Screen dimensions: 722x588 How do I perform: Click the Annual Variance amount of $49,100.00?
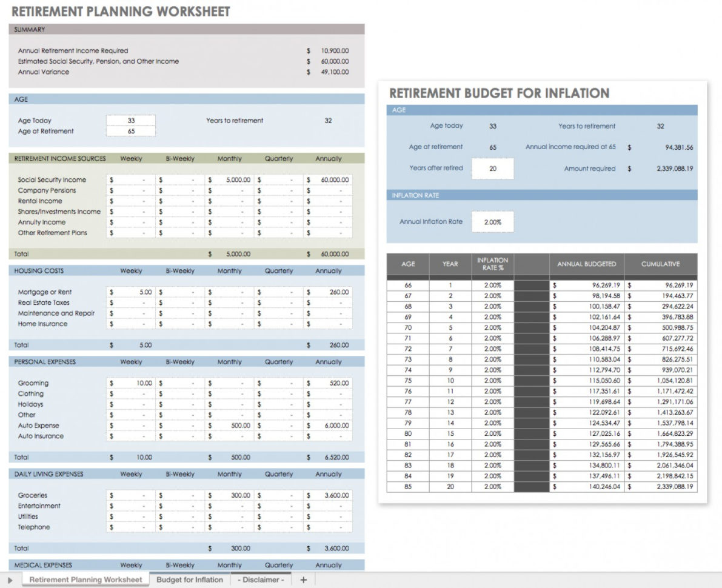tap(335, 72)
